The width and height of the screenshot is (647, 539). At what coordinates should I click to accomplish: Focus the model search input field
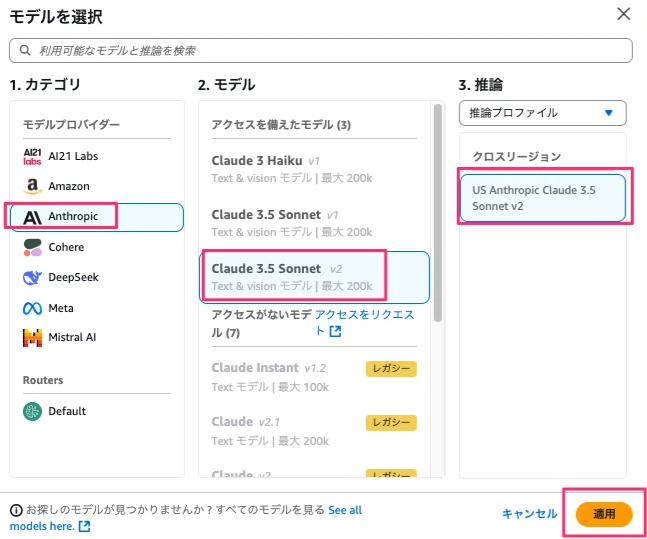[x=321, y=50]
